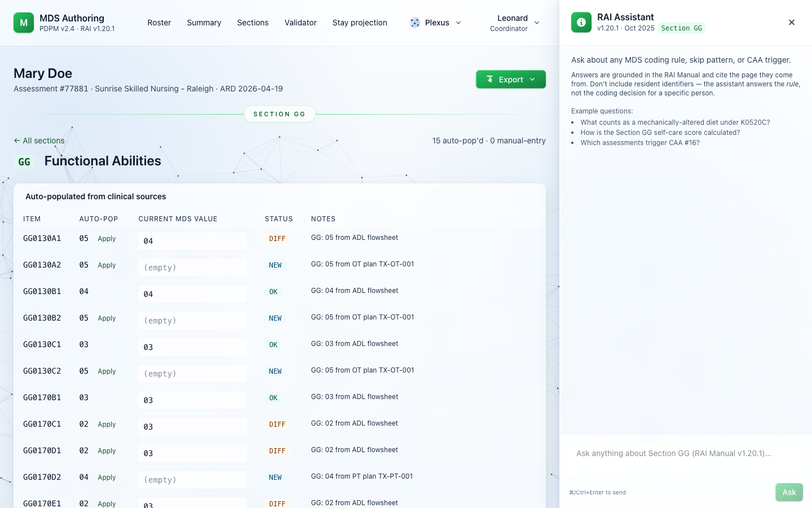The image size is (812, 508).
Task: Apply auto-pop value for GG0170D2
Action: coord(107,478)
